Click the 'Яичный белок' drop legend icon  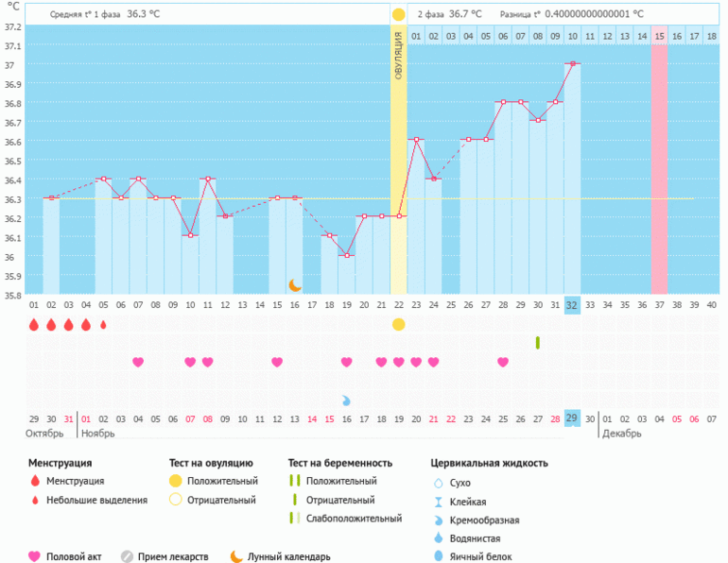pos(438,556)
